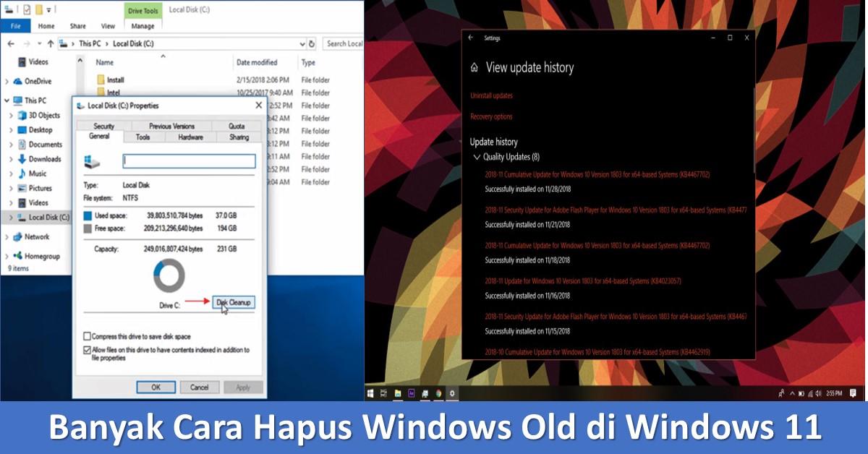868x454 pixels.
Task: Open File Explorer from the taskbar
Action: tap(398, 393)
